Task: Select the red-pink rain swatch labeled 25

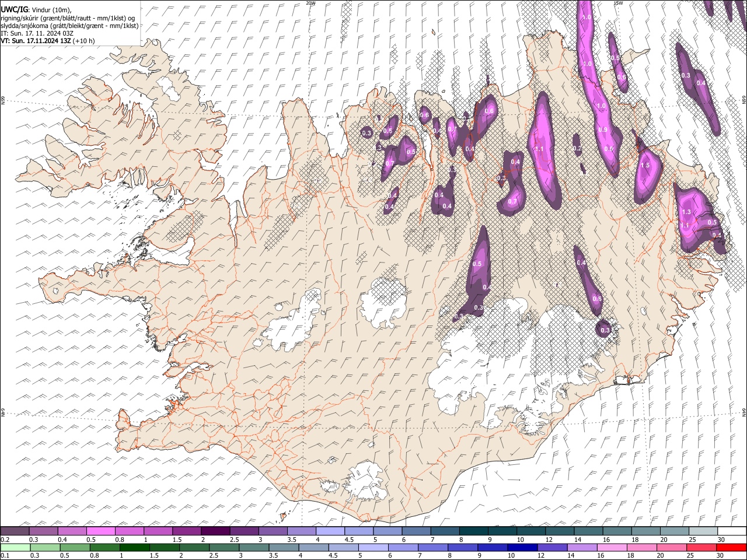Action: [701, 547]
